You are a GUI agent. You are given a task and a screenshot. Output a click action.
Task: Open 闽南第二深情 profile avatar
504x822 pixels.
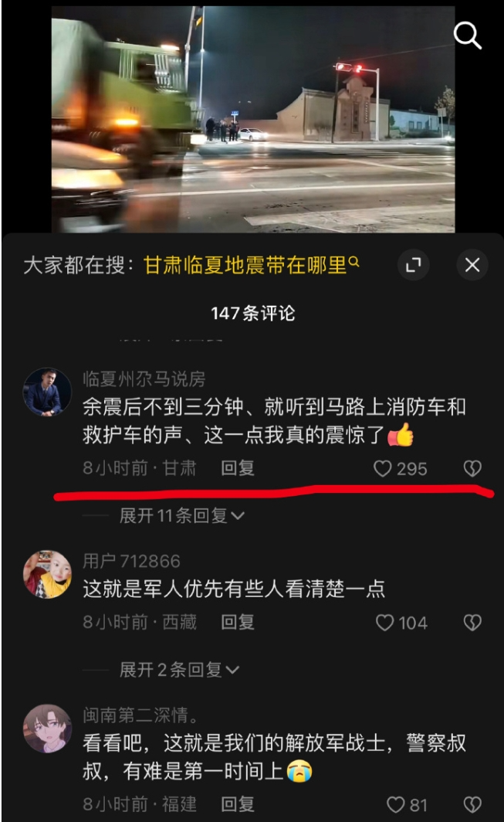47,729
